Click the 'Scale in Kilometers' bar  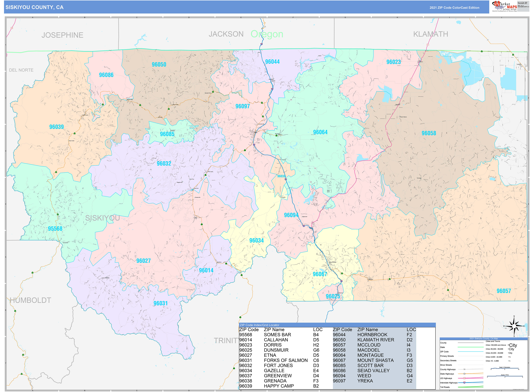[505, 368]
